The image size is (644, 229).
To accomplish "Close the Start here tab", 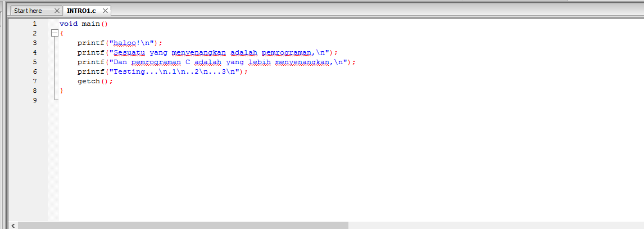I will click(x=56, y=11).
